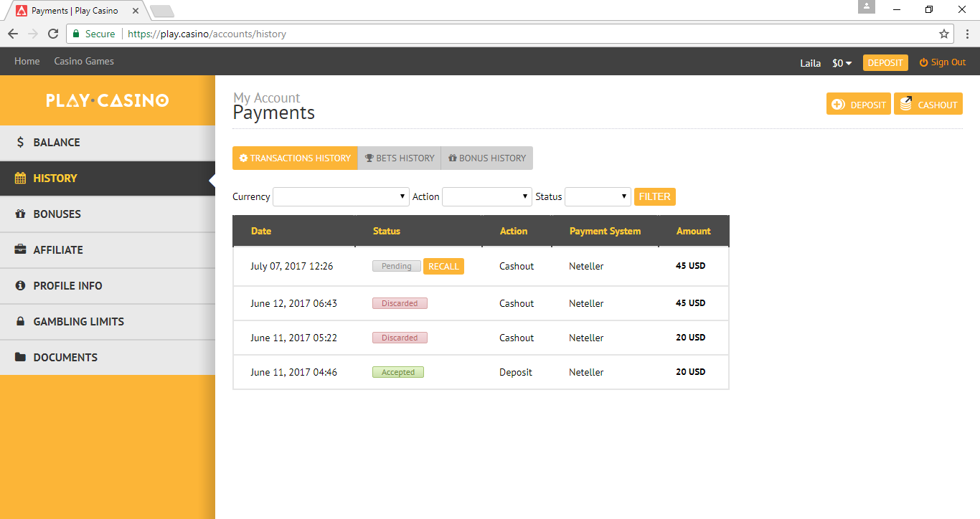Switch to Bonus History tab
The image size is (980, 519).
[487, 158]
